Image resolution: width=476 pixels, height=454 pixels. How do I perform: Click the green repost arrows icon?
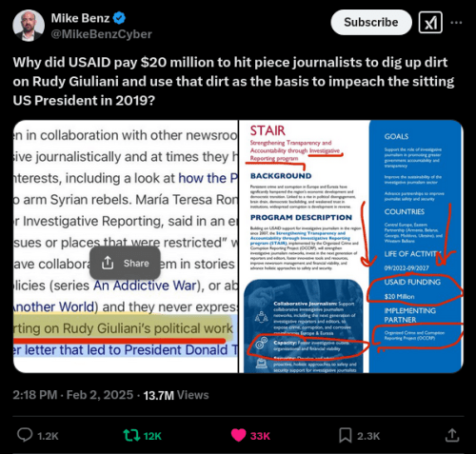click(x=131, y=436)
